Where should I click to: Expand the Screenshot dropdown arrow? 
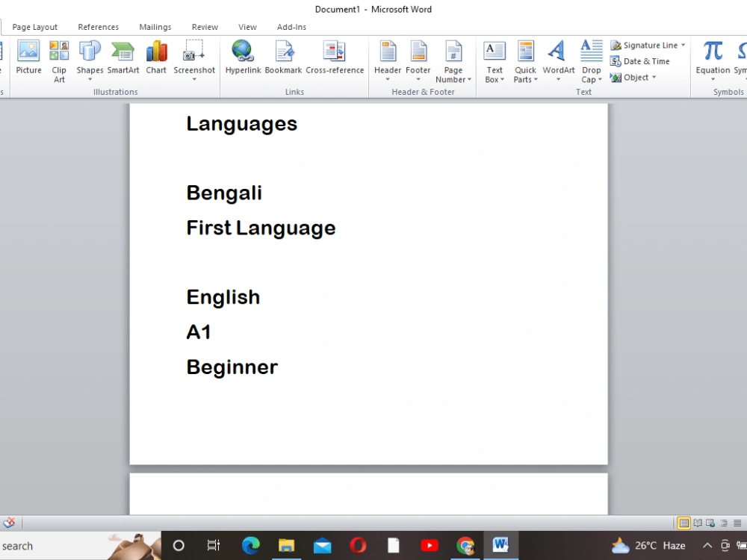click(194, 80)
